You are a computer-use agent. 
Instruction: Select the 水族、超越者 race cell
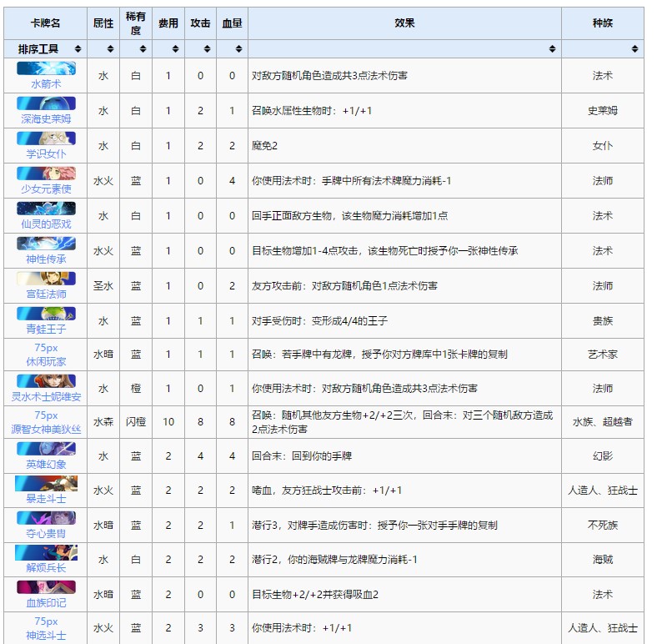(603, 422)
